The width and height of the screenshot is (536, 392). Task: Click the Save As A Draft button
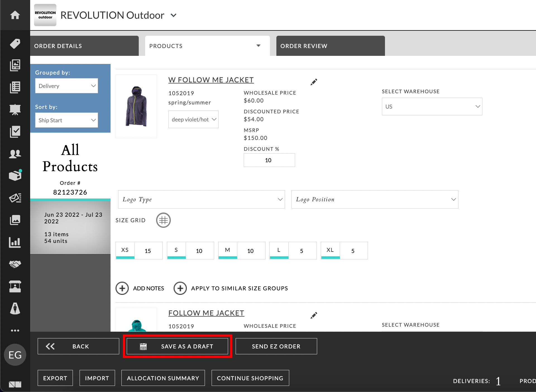click(177, 346)
